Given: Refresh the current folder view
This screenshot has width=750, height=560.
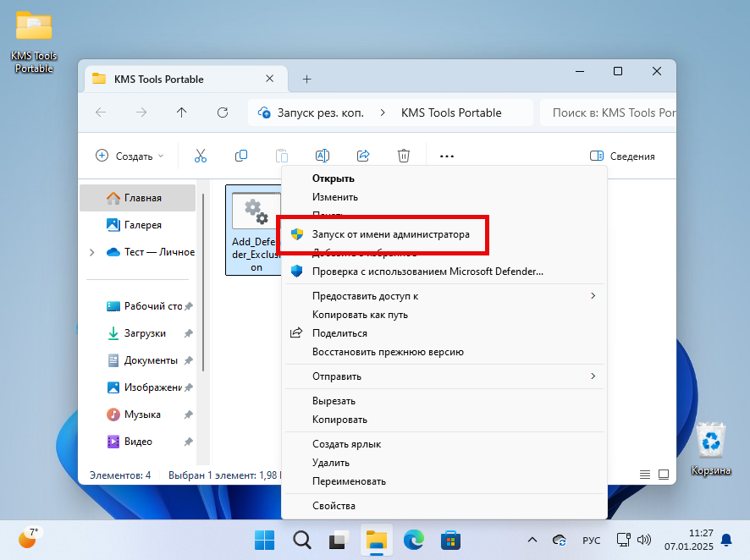Looking at the screenshot, I should [223, 113].
